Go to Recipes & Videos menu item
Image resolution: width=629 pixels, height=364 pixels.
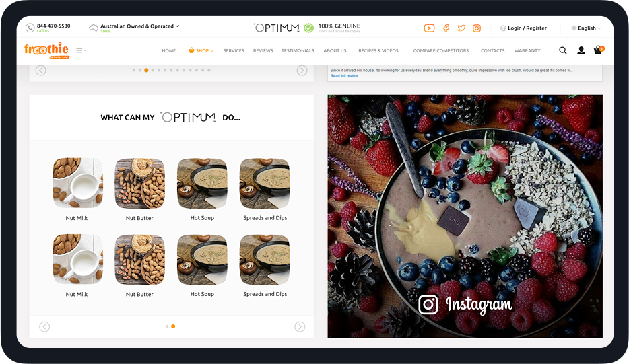pos(378,51)
